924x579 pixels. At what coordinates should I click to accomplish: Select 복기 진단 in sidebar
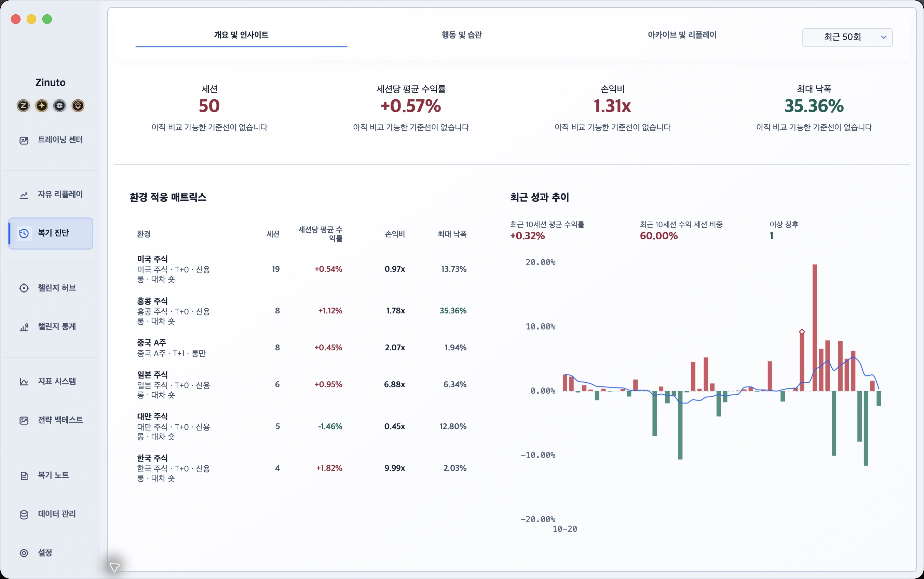[x=51, y=233]
